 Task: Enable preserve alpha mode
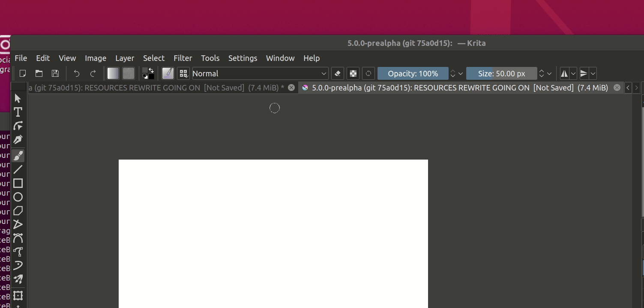[x=353, y=73]
